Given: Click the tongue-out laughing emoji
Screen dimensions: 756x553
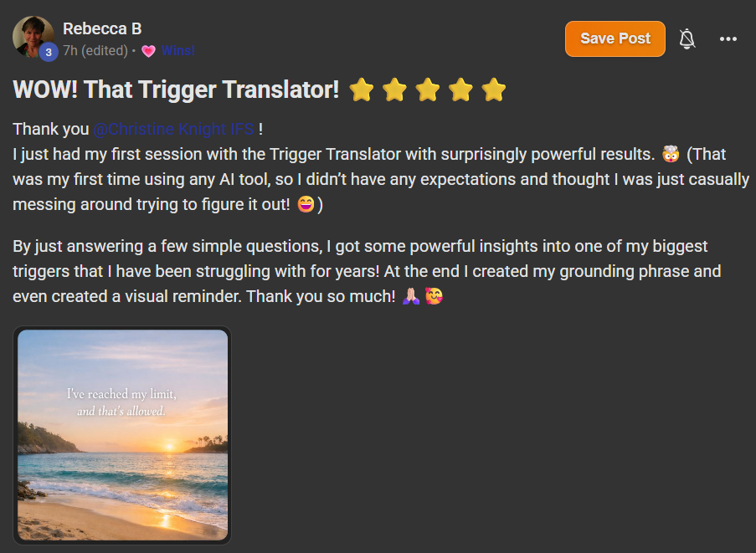Looking at the screenshot, I should (306, 206).
